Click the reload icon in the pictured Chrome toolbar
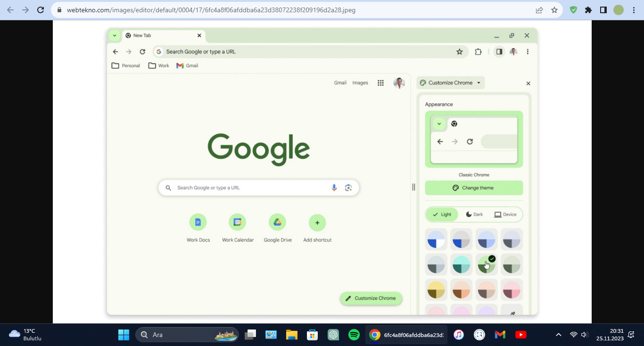644x346 pixels. (142, 52)
